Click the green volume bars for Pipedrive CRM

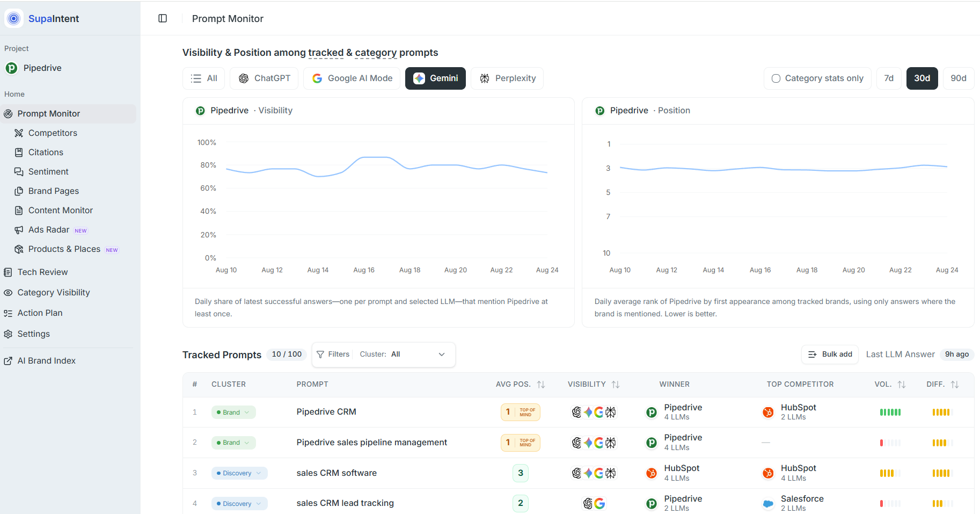[890, 412]
